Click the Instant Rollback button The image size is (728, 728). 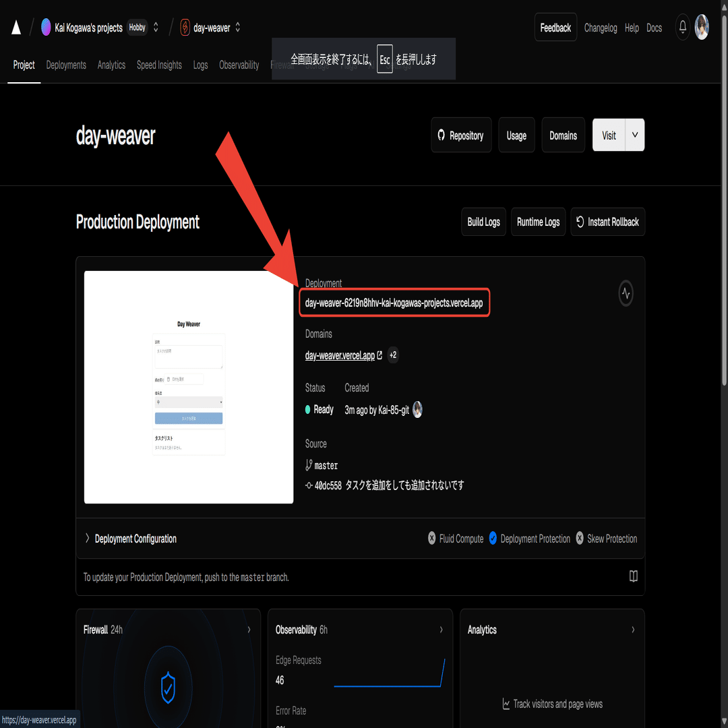[x=607, y=222]
